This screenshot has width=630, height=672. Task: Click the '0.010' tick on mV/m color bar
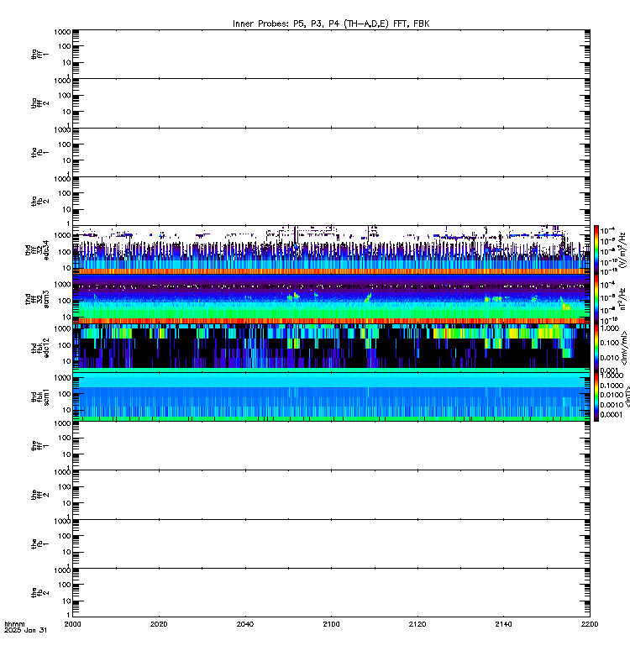click(610, 358)
